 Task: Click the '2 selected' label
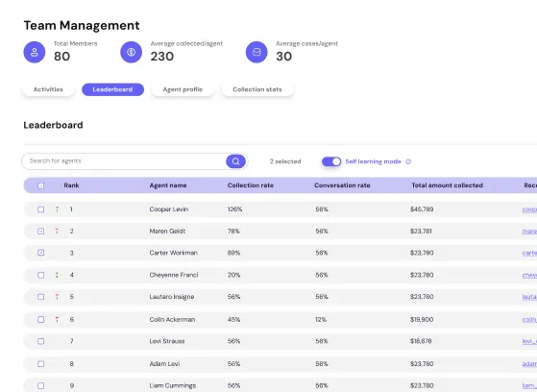[x=285, y=161]
